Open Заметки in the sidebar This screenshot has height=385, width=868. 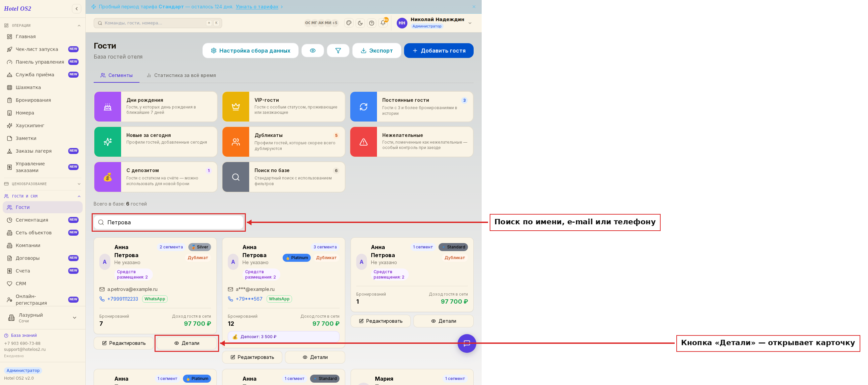(x=42, y=138)
